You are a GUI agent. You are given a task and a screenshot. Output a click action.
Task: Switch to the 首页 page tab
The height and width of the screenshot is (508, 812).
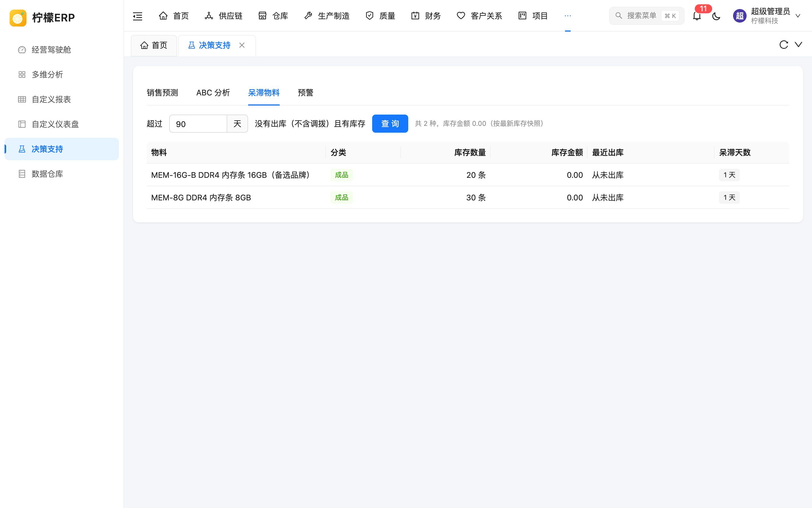[x=154, y=45]
